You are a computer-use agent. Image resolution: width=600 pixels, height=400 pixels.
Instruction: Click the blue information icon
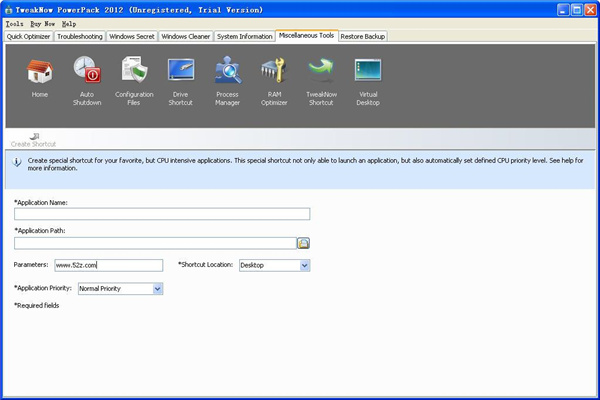point(16,162)
